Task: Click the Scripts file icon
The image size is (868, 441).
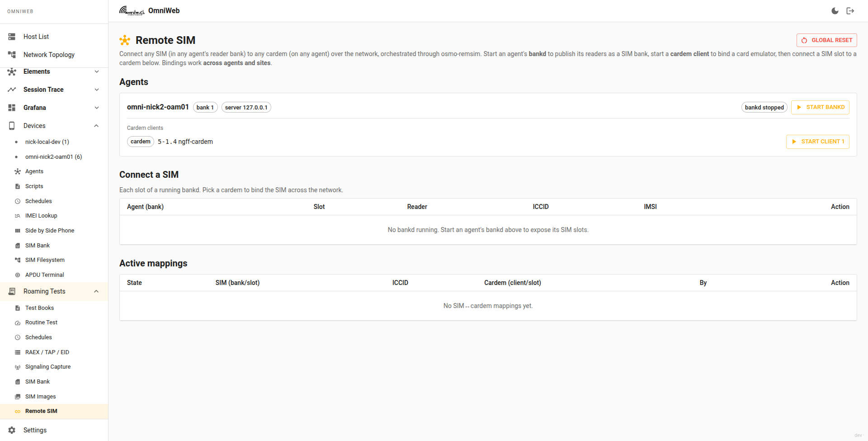Action: click(x=18, y=186)
